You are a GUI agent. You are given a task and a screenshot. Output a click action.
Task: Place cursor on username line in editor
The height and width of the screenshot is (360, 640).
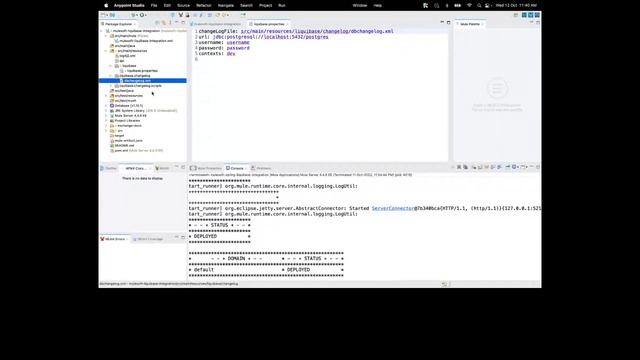pos(224,42)
